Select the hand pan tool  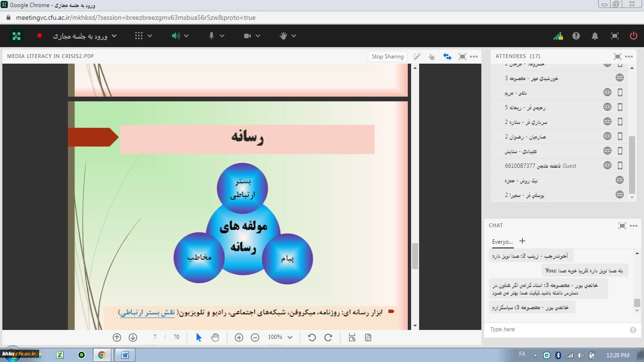(215, 337)
